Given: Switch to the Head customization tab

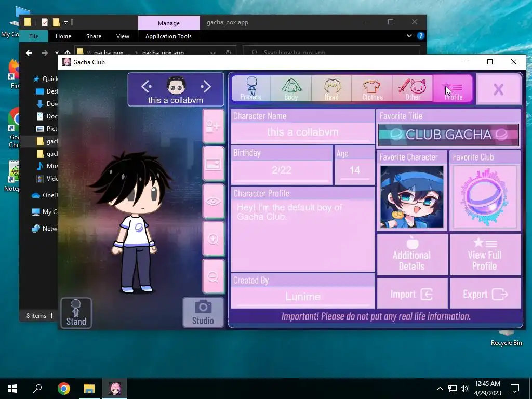Looking at the screenshot, I should (x=331, y=88).
